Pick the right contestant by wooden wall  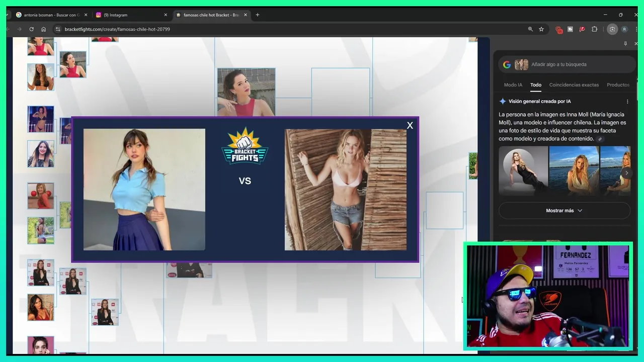coord(346,190)
